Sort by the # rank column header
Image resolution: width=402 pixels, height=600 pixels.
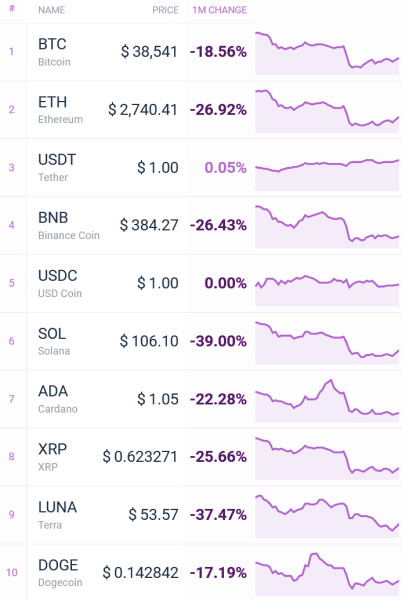(x=12, y=9)
